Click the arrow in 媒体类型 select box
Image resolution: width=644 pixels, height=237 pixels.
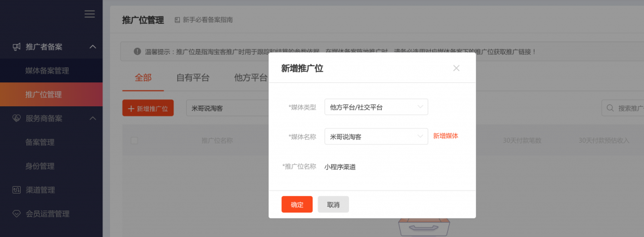pos(420,107)
